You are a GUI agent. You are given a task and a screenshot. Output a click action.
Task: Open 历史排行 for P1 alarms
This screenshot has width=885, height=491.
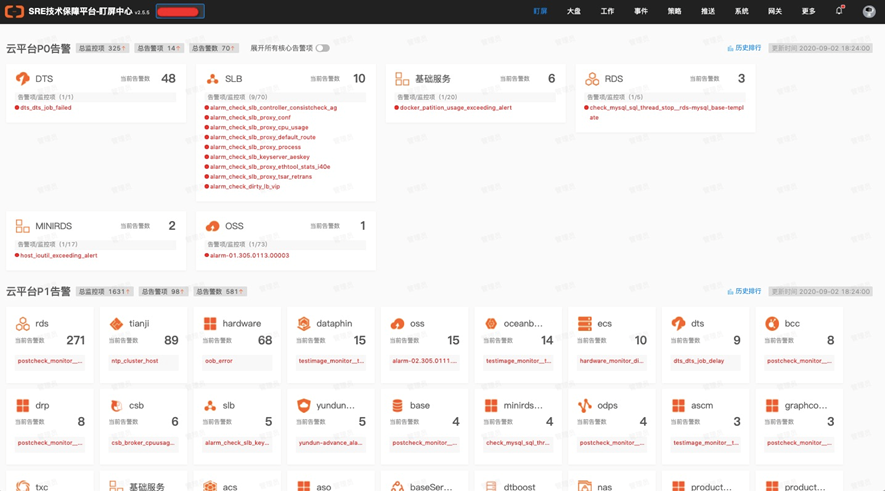(744, 291)
